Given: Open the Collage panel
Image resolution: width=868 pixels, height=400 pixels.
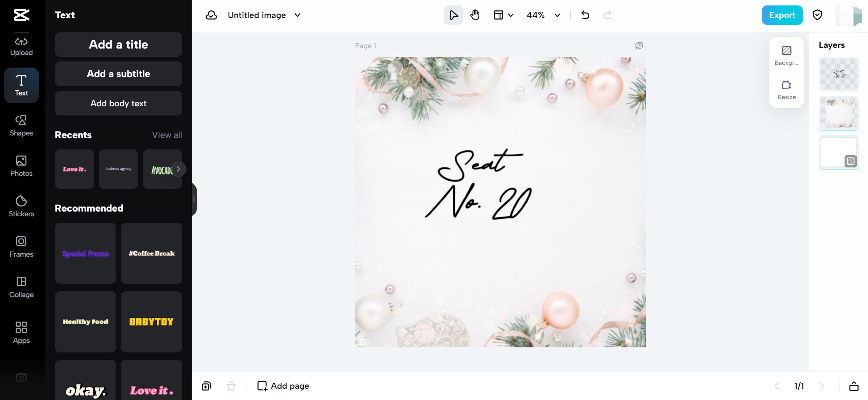Looking at the screenshot, I should point(21,287).
